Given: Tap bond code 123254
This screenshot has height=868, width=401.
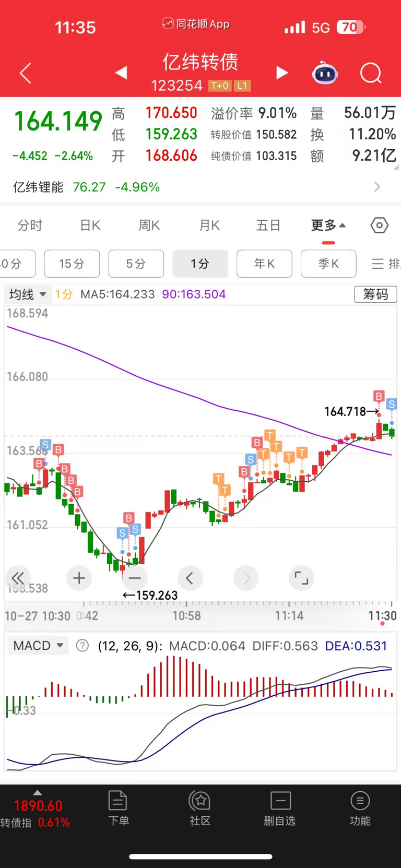Looking at the screenshot, I should (x=176, y=86).
